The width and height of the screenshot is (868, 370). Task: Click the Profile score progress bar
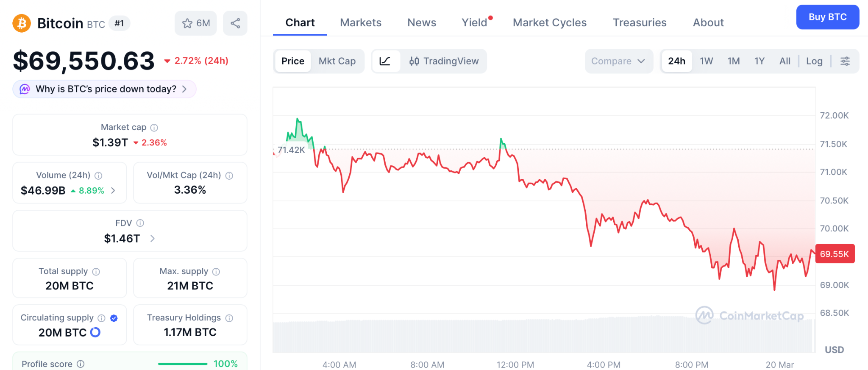pyautogui.click(x=182, y=364)
